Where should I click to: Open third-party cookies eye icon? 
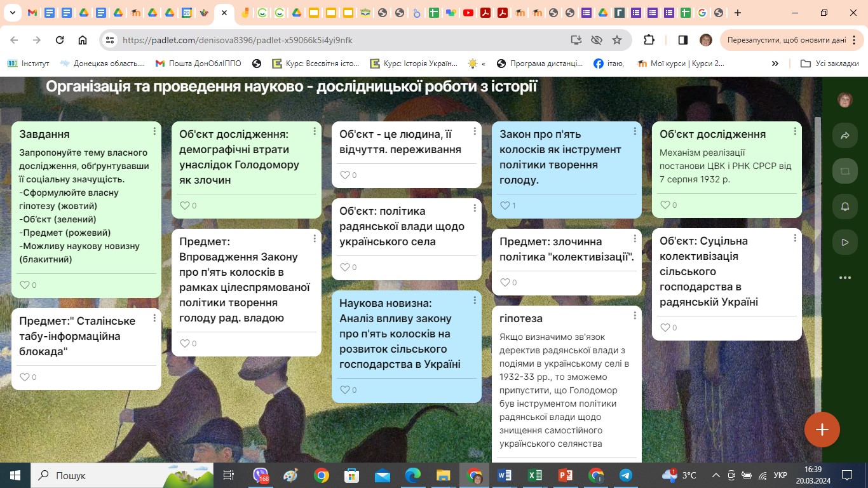click(x=596, y=40)
